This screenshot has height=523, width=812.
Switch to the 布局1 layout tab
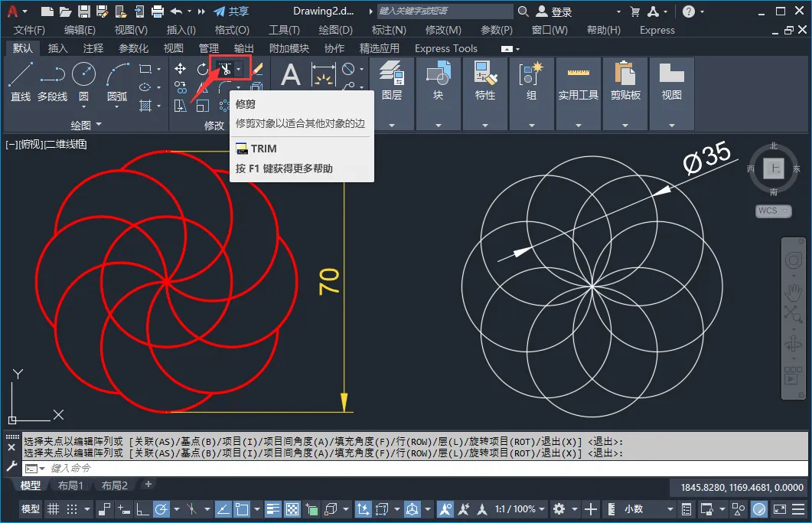70,485
